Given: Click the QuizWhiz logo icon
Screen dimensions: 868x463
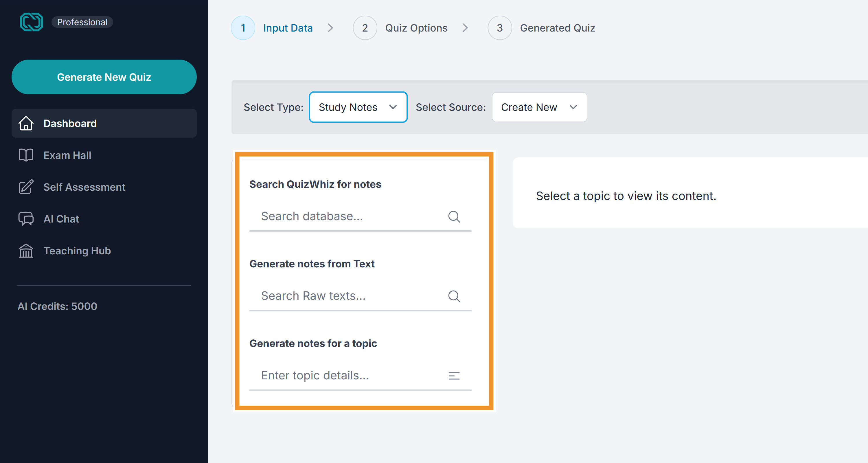Looking at the screenshot, I should (x=31, y=22).
